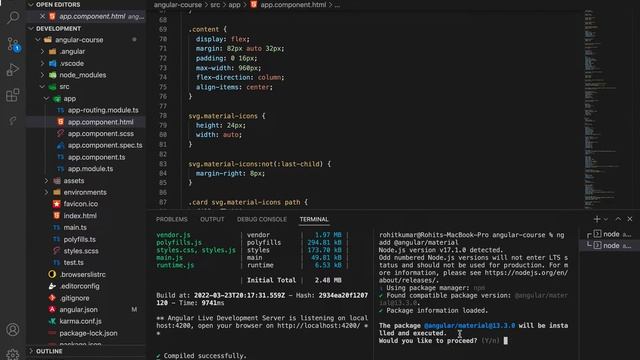
Task: Click the code minimap on the right
Action: click(x=600, y=108)
